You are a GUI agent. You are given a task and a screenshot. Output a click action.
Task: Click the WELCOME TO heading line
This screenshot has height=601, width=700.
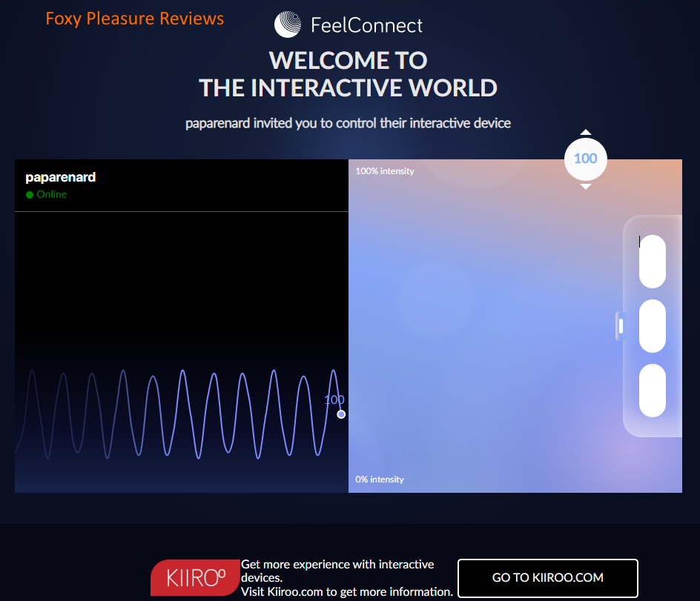349,60
